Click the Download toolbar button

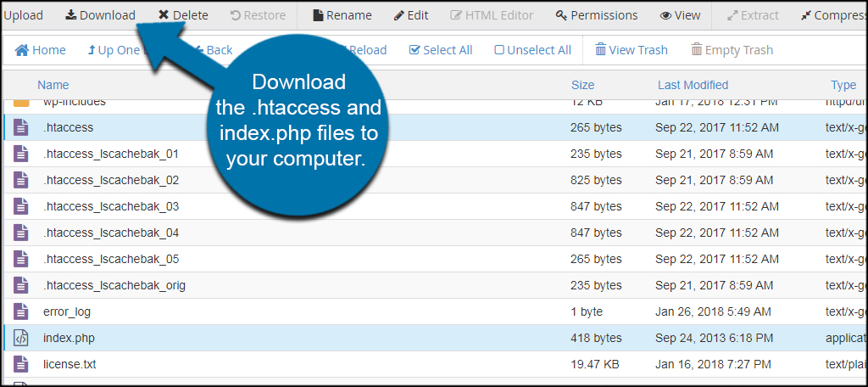[100, 15]
